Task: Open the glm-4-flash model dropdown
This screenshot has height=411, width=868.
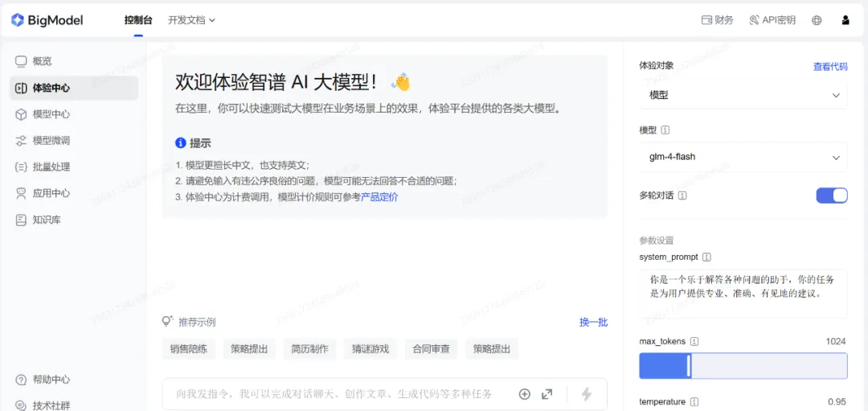Action: click(743, 157)
